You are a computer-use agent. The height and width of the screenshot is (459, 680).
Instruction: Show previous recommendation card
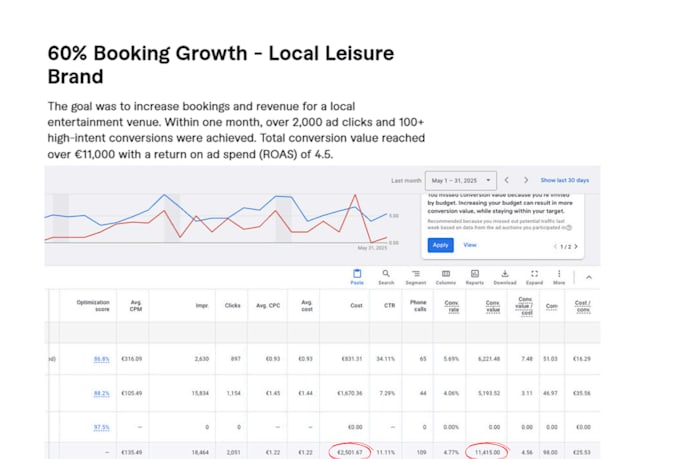[x=555, y=246]
